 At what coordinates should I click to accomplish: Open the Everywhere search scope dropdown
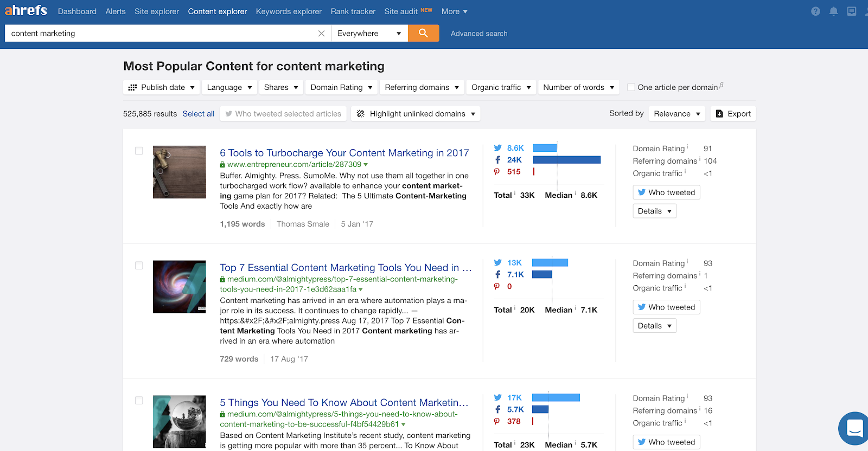369,34
